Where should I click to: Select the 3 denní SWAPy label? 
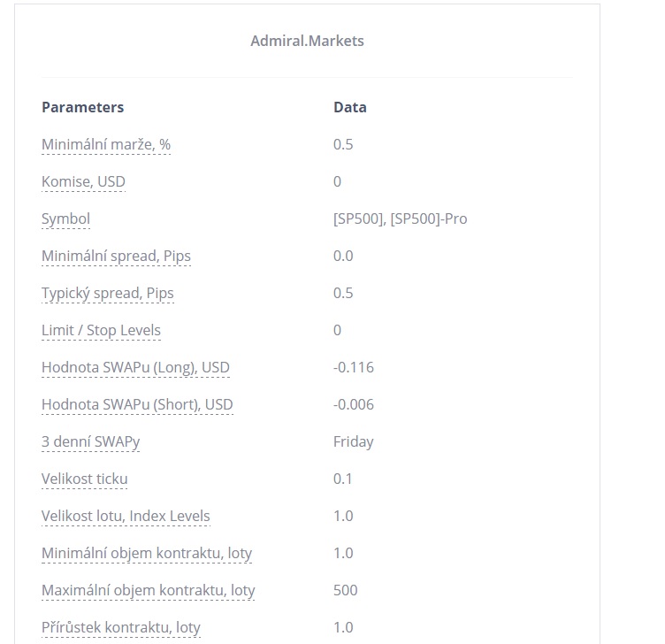click(91, 442)
